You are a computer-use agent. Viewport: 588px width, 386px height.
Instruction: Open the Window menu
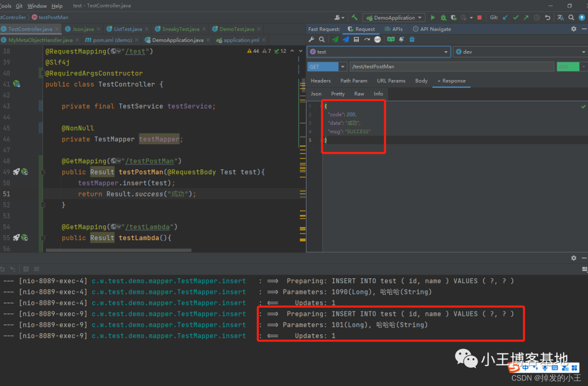pos(37,5)
